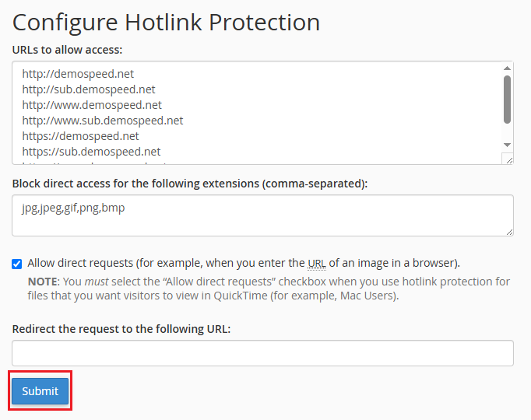Click the "URLs to allow access" label
The height and width of the screenshot is (420, 531).
coord(68,50)
